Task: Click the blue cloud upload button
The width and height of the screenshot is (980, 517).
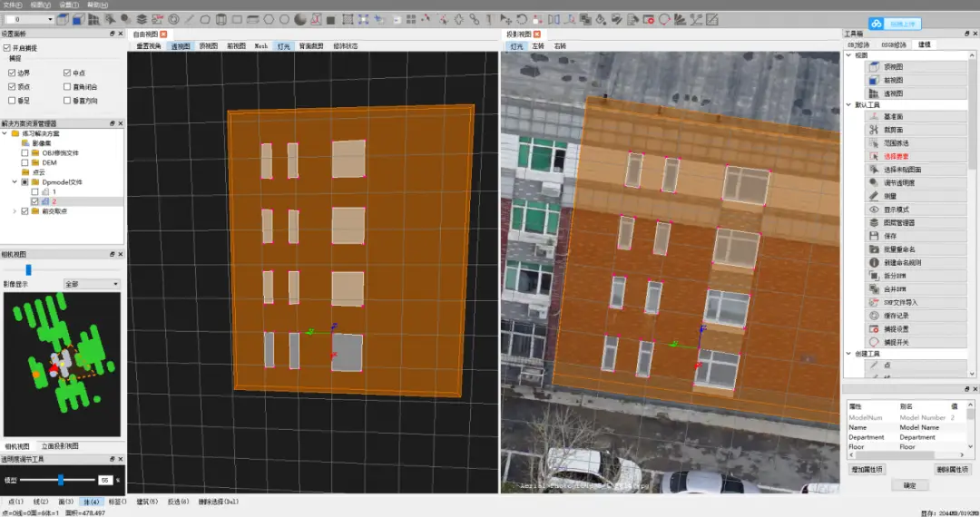Action: (x=895, y=24)
